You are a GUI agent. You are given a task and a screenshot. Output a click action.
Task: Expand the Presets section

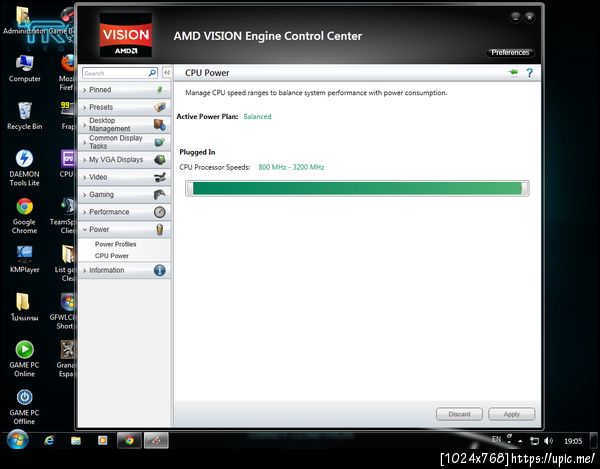pos(124,107)
